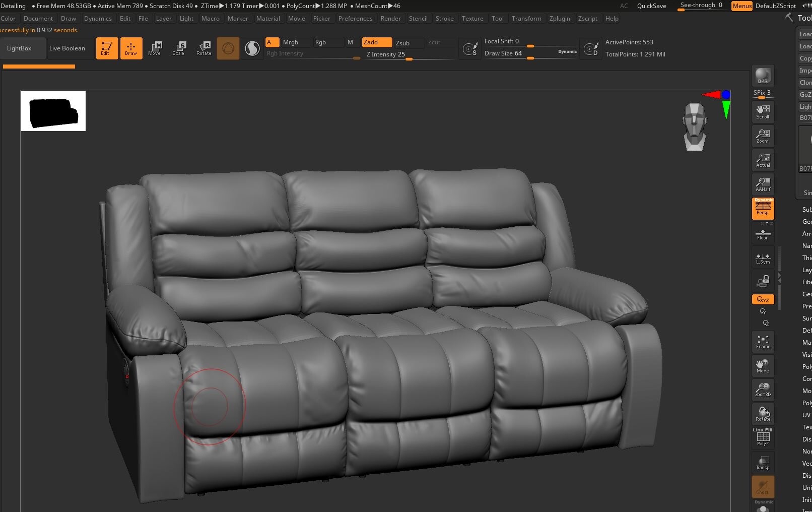This screenshot has height=512, width=812.
Task: Click the Frame icon to fit the mesh
Action: [762, 341]
